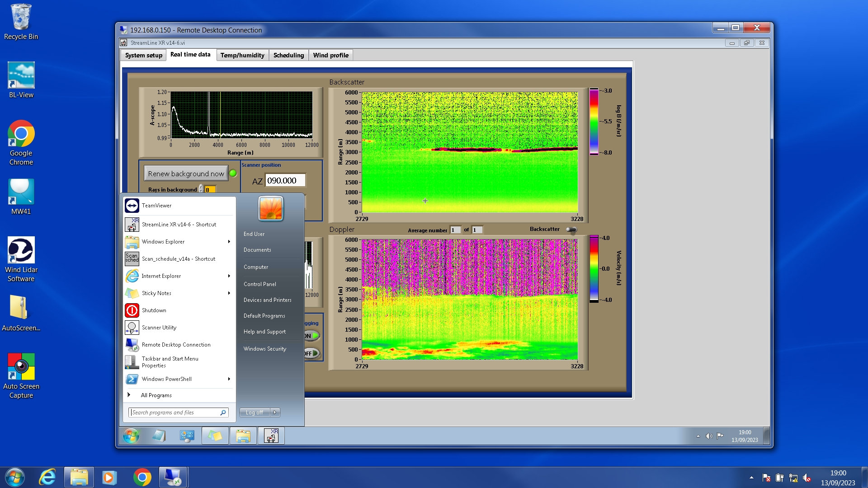Open TeamViewer from the start menu
868x488 pixels.
pyautogui.click(x=156, y=206)
